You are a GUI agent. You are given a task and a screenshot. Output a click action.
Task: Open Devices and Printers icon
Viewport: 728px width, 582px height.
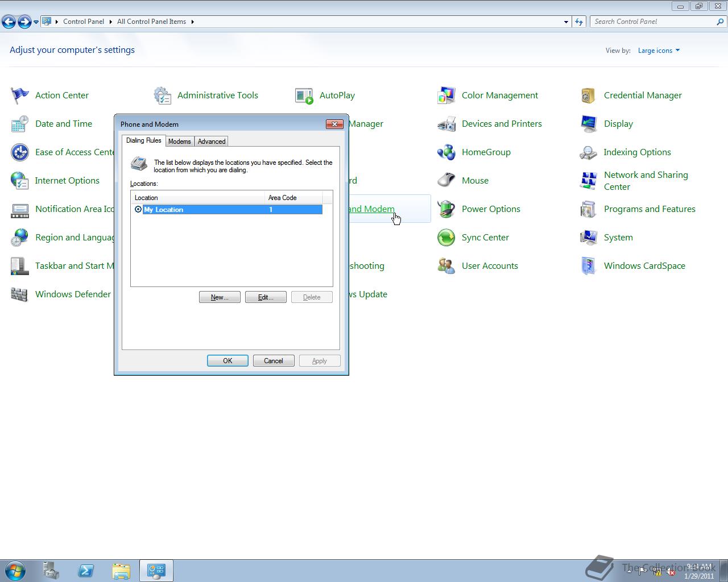click(501, 123)
